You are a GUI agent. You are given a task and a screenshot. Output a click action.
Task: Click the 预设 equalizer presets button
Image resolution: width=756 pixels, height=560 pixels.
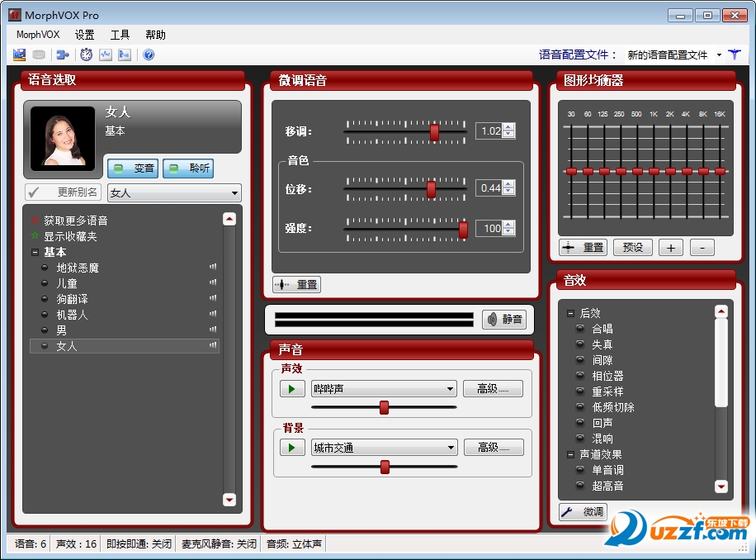point(632,247)
